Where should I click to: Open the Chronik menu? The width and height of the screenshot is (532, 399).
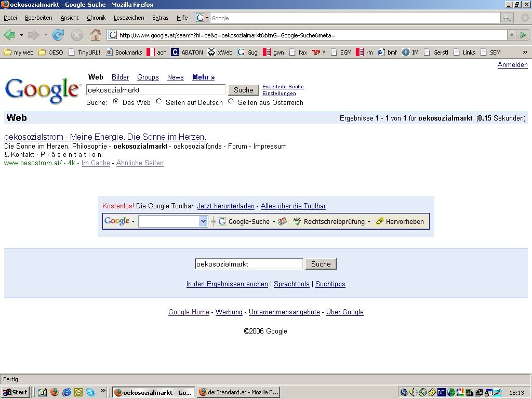coord(96,18)
